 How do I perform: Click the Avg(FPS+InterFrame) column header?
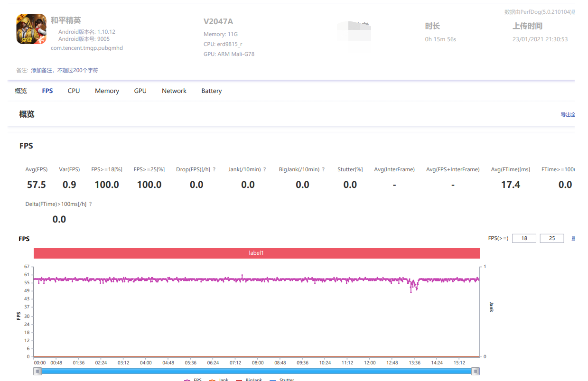click(x=453, y=169)
